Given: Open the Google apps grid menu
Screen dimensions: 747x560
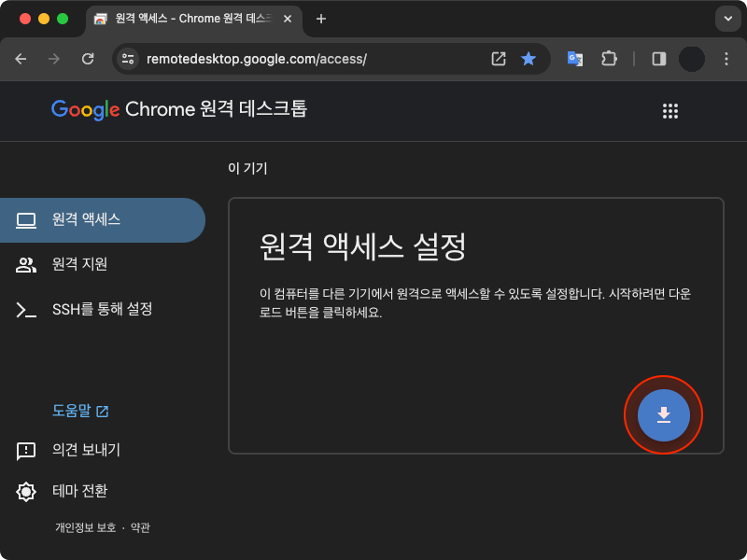Looking at the screenshot, I should (670, 110).
